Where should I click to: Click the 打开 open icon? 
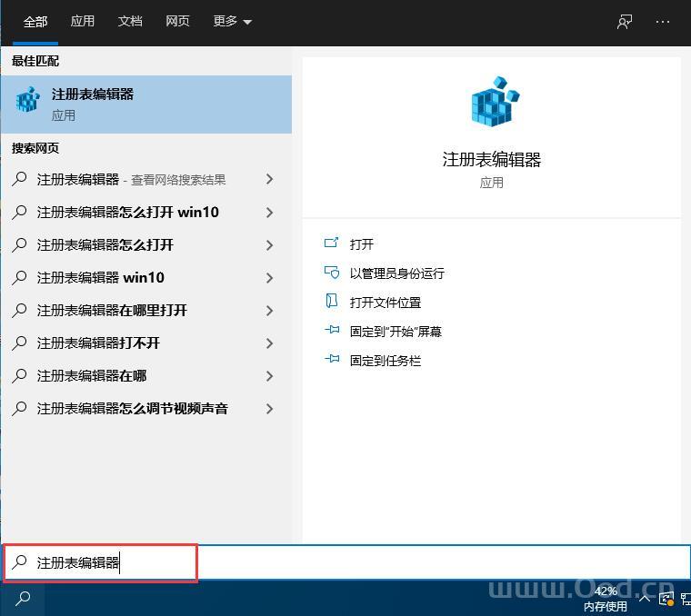coord(332,243)
